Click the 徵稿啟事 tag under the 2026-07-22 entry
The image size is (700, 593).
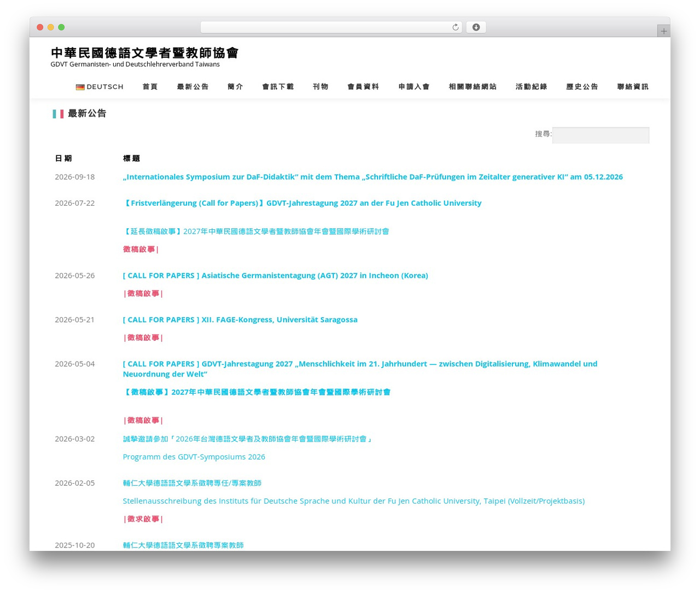[x=141, y=249]
